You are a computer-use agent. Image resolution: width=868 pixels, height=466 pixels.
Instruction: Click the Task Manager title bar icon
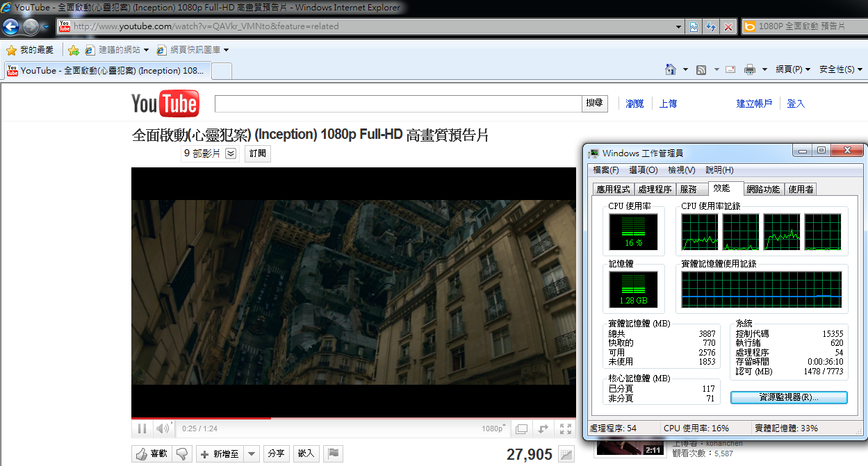(593, 153)
